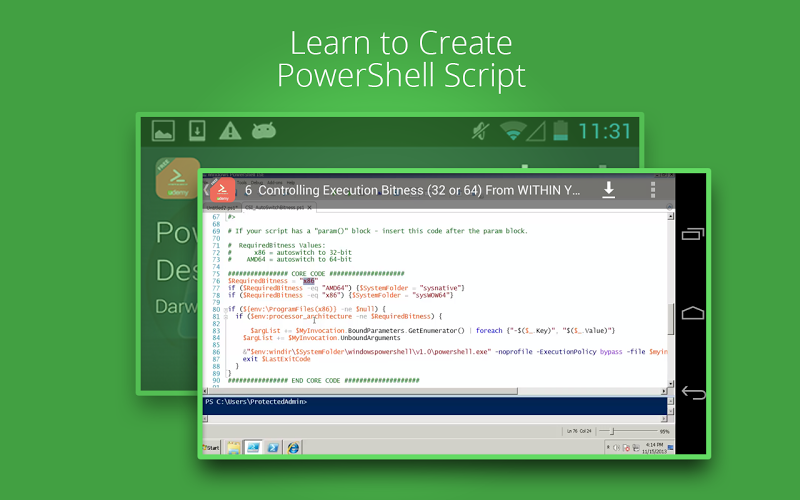
Task: Close the CSE_AutoSwitchBitness.ps1 tab
Action: (x=309, y=208)
